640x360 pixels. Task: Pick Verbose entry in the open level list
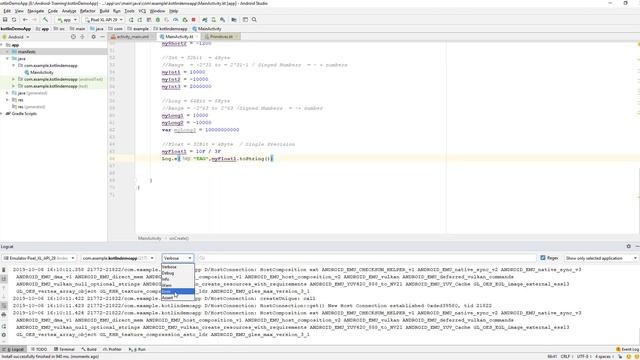pos(178,267)
